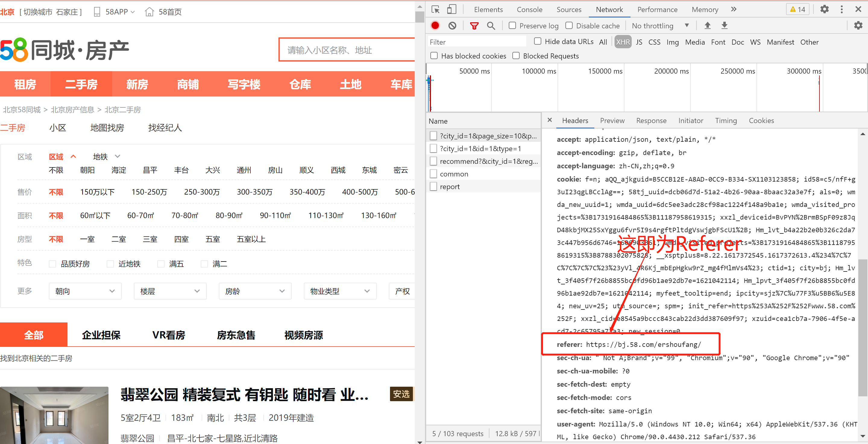Click the 二手房 navigation menu item
The width and height of the screenshot is (868, 444).
click(x=80, y=86)
